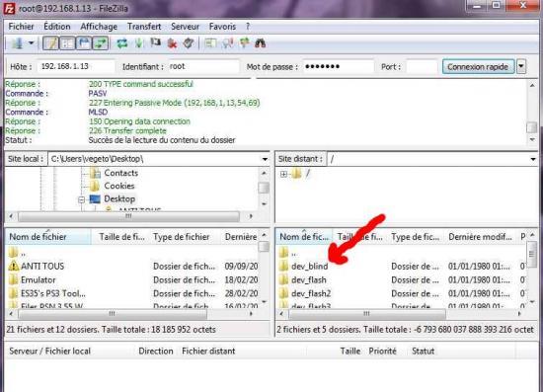Viewport: 543px width, 392px height.
Task: Toggle the transfer queue display
Action: (x=100, y=43)
